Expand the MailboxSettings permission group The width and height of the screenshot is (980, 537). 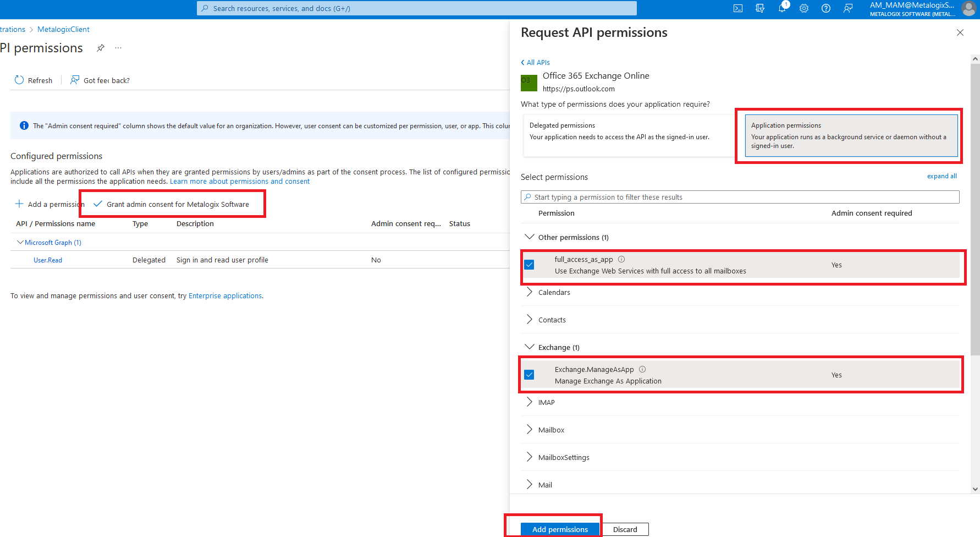coord(530,457)
